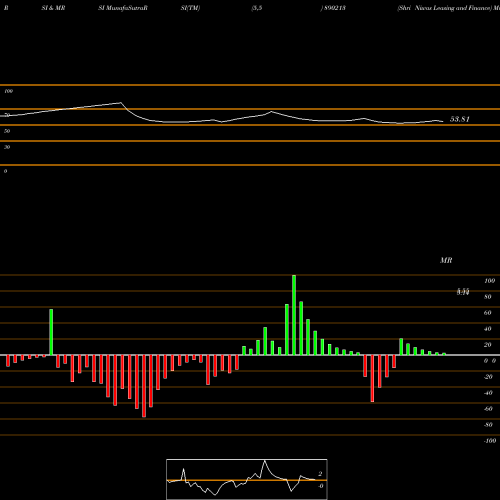The image size is (500, 500).
Task: Click the 'SI MunafaSutraR' header text
Action: 123,8
